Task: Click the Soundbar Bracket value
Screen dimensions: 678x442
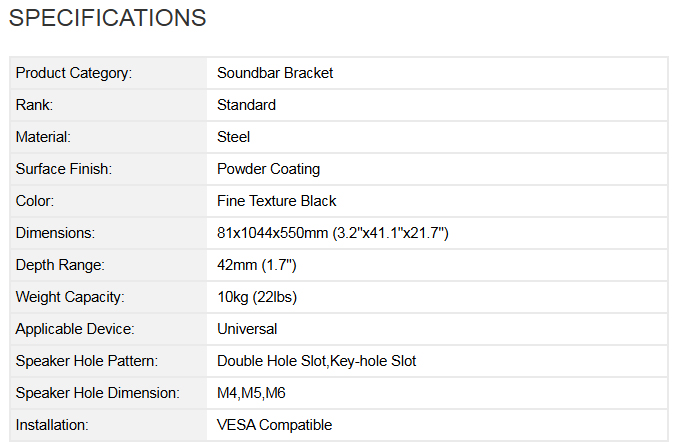Action: click(275, 73)
